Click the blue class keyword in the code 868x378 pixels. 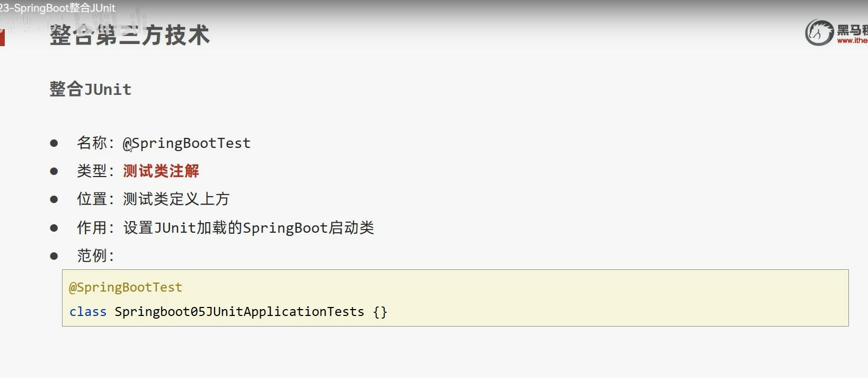click(x=88, y=312)
